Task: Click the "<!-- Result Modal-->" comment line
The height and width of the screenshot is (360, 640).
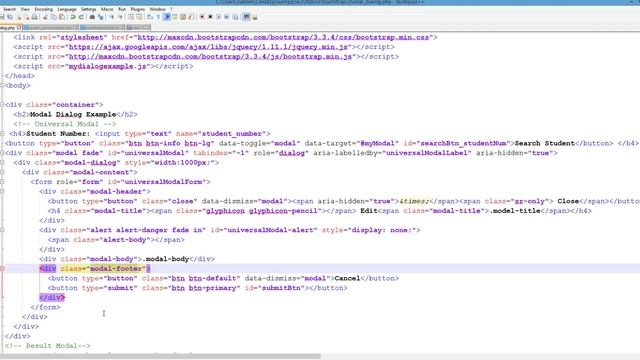Action: [x=47, y=346]
